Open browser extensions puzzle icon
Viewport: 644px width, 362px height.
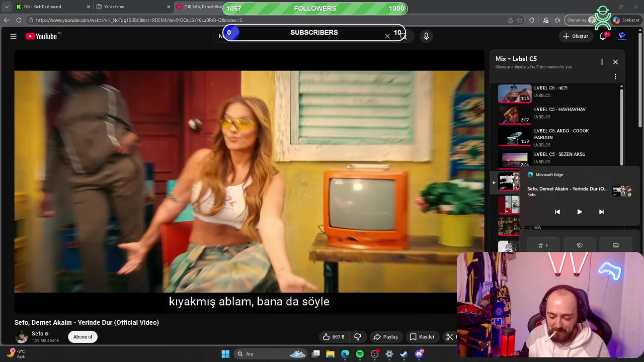coord(532,20)
